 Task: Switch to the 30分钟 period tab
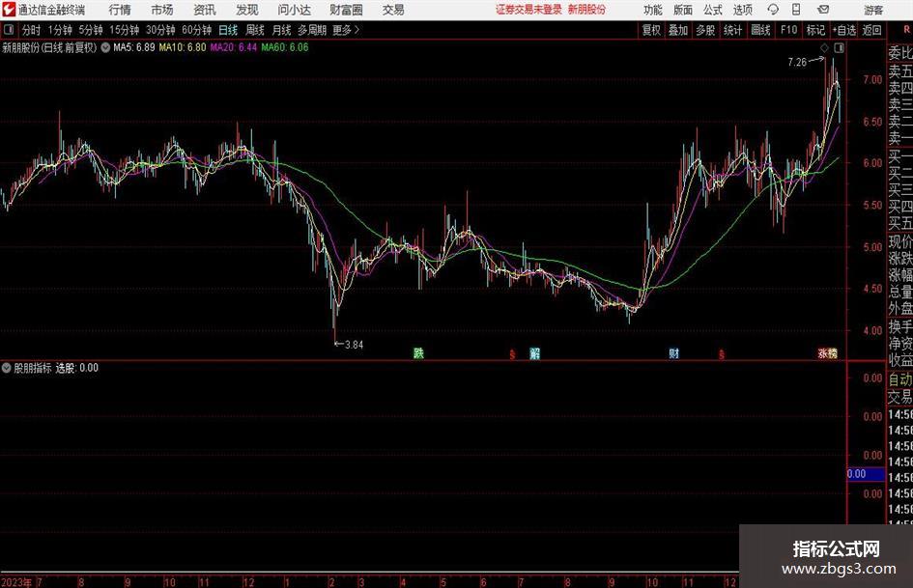pyautogui.click(x=160, y=30)
